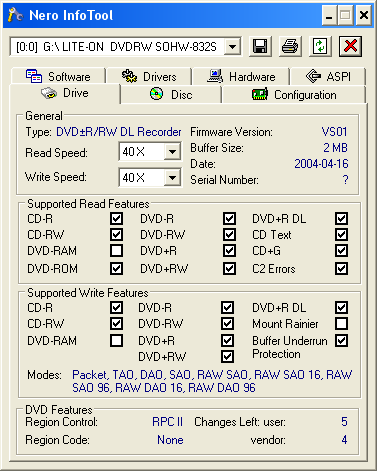Toggle CD-R read feature checkbox
This screenshot has height=471, width=377.
116,219
